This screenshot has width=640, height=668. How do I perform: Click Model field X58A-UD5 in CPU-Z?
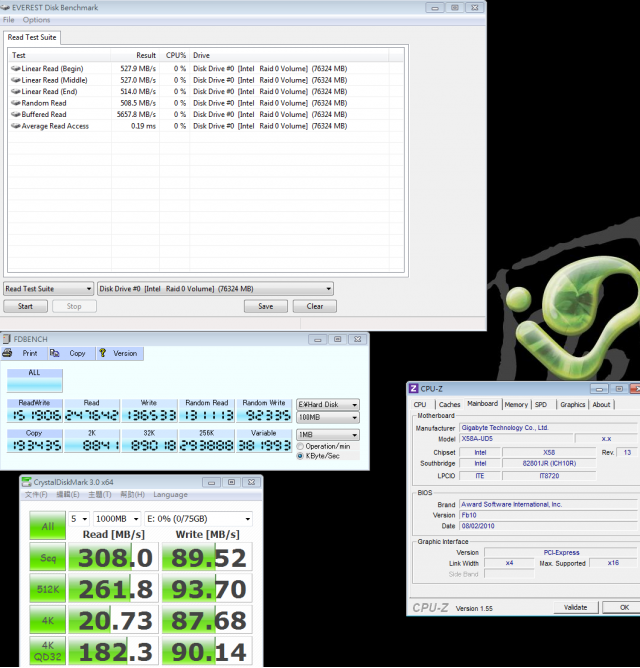[516, 438]
